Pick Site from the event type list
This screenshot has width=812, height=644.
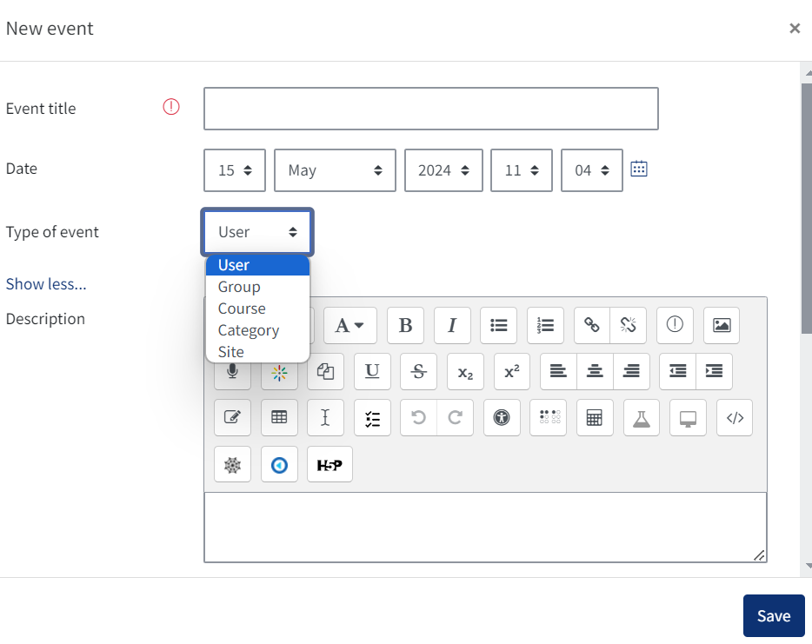258,352
